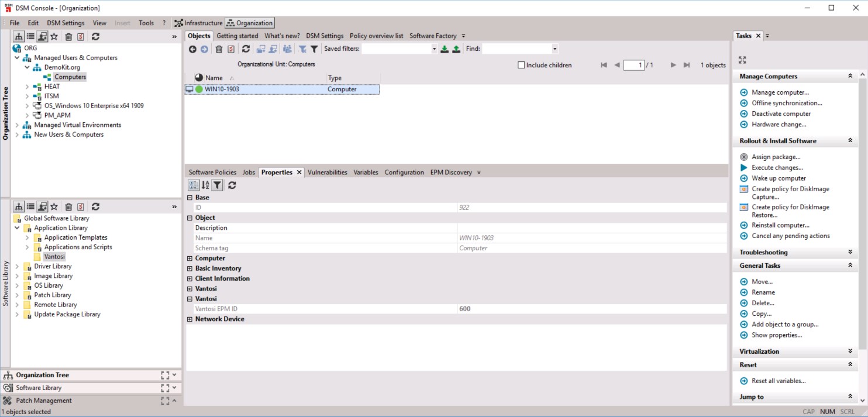This screenshot has height=417, width=868.
Task: Switch Organization Tree to list view
Action: (x=30, y=36)
